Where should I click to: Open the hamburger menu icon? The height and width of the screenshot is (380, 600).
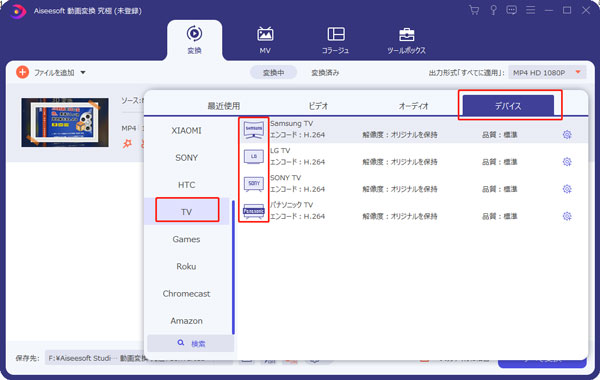click(x=530, y=10)
